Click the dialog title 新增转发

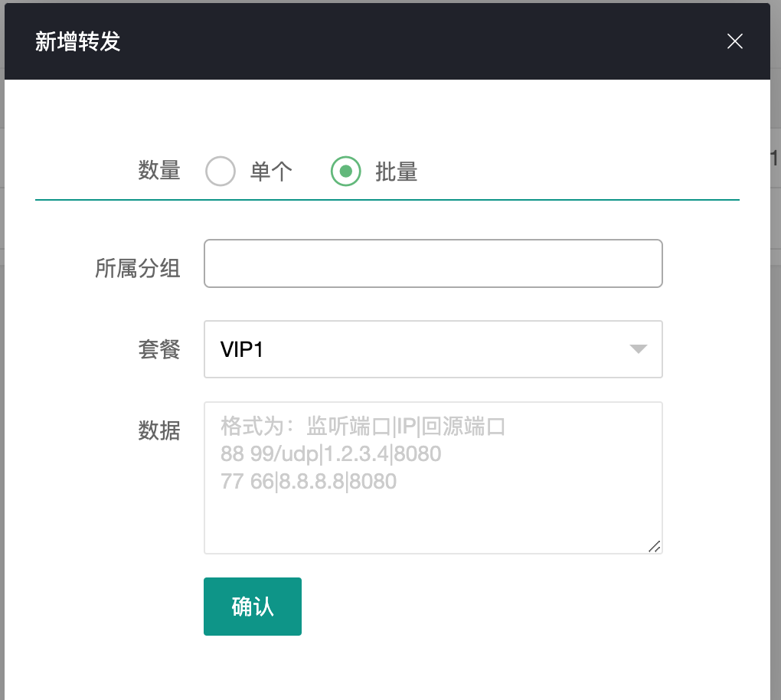click(x=77, y=43)
